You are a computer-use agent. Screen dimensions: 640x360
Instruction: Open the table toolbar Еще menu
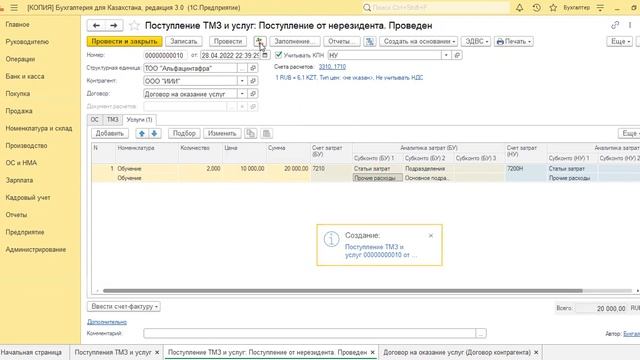630,133
